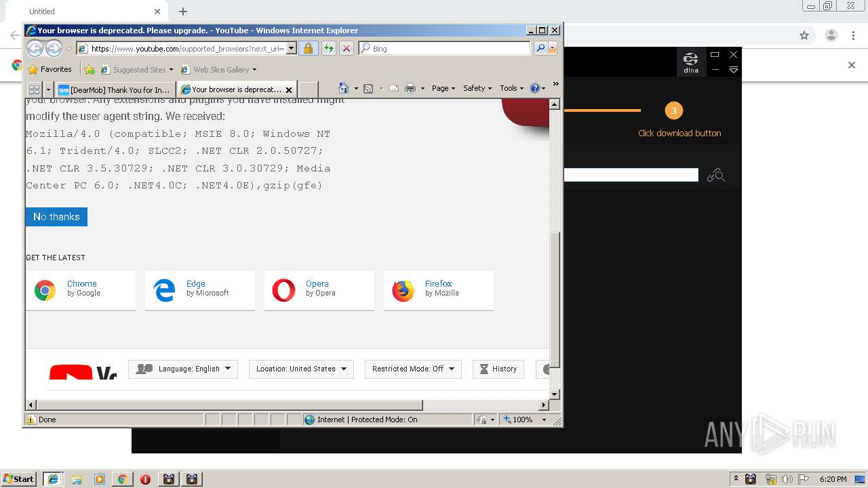Open the address bar URL history dropdown
The image size is (868, 488).
292,48
